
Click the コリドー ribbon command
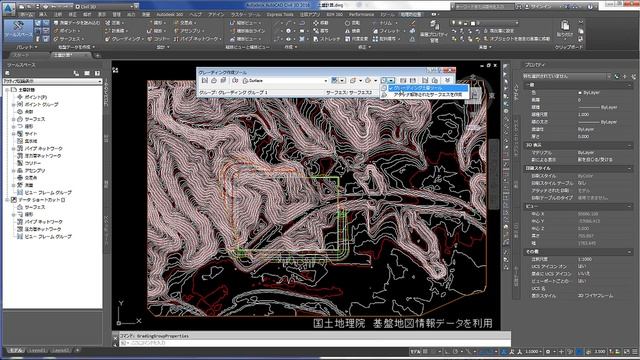click(x=159, y=39)
